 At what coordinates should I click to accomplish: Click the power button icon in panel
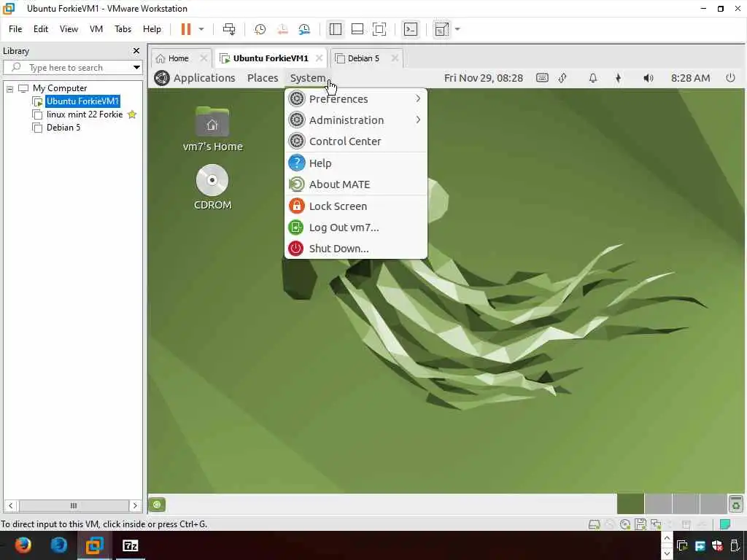coord(730,77)
